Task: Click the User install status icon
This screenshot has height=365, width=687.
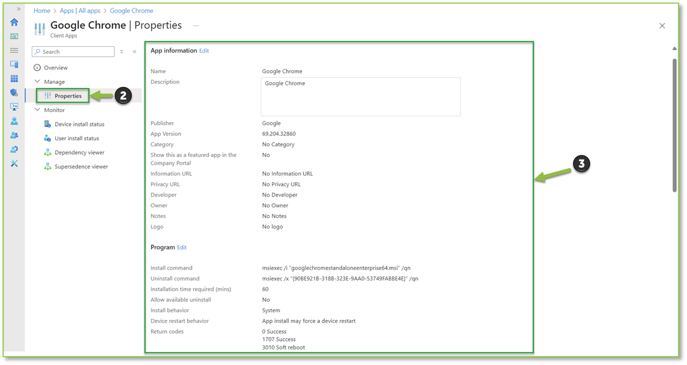Action: click(47, 138)
